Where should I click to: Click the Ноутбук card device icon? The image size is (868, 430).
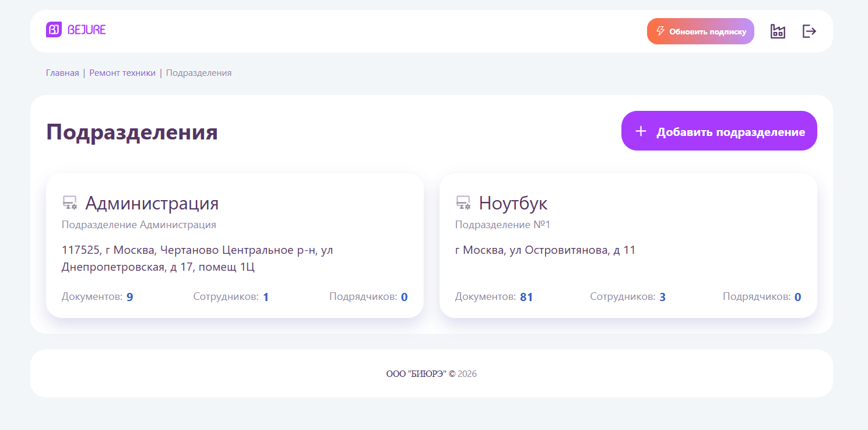point(463,203)
